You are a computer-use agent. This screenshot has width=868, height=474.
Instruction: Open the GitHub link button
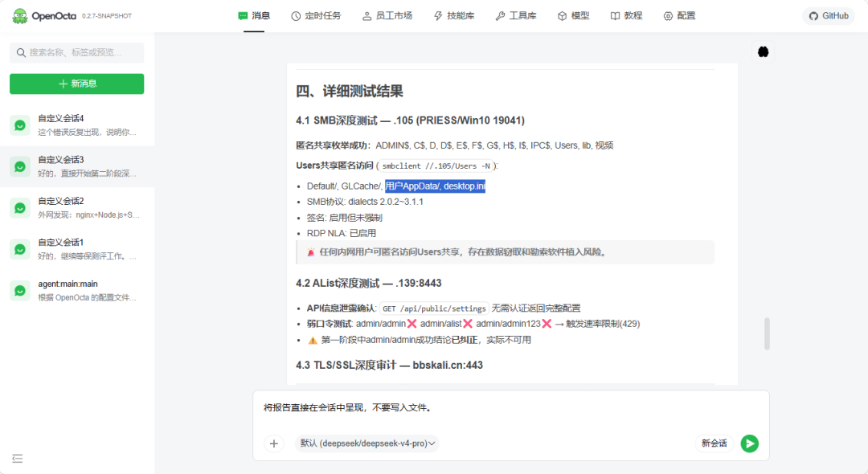tap(828, 16)
